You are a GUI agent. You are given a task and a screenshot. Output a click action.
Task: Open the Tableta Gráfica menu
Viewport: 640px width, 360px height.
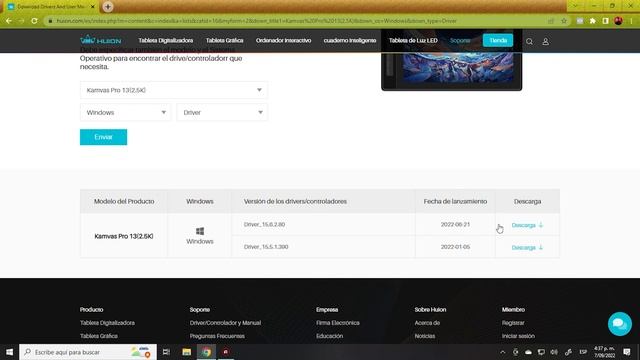224,40
